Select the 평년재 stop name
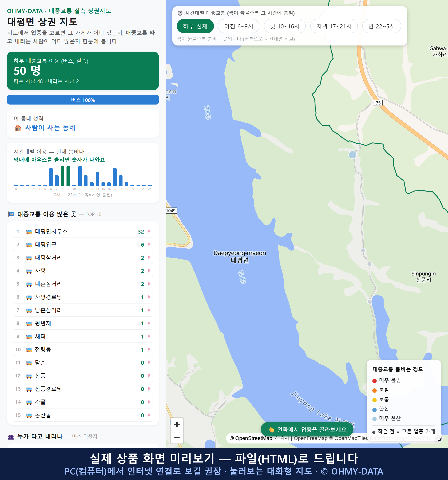The height and width of the screenshot is (480, 448). tap(43, 323)
